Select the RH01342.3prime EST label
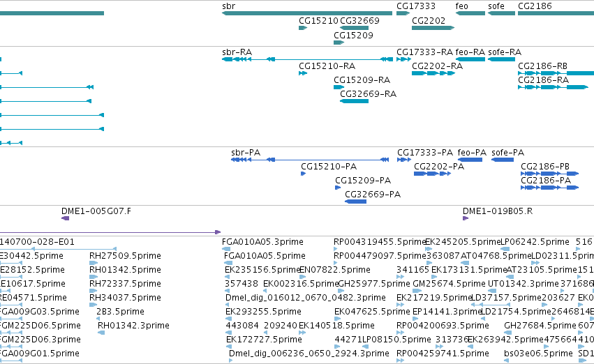The image size is (594, 364). point(133,326)
